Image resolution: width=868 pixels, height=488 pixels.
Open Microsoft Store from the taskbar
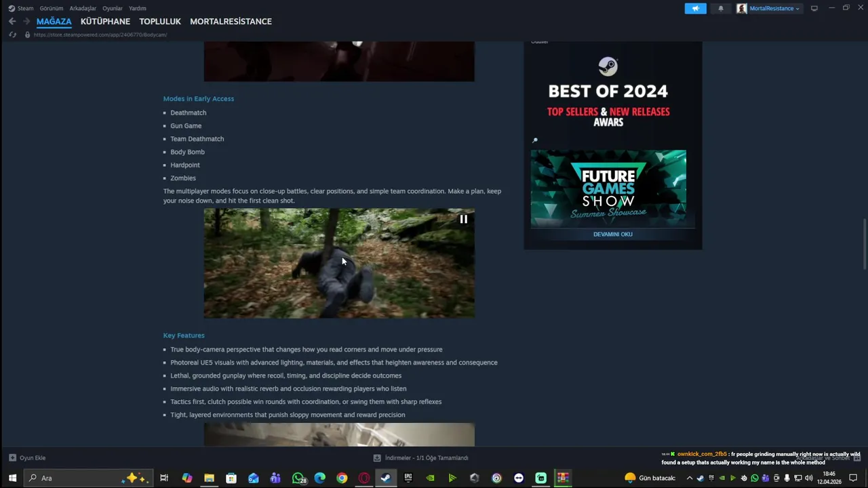[231, 478]
